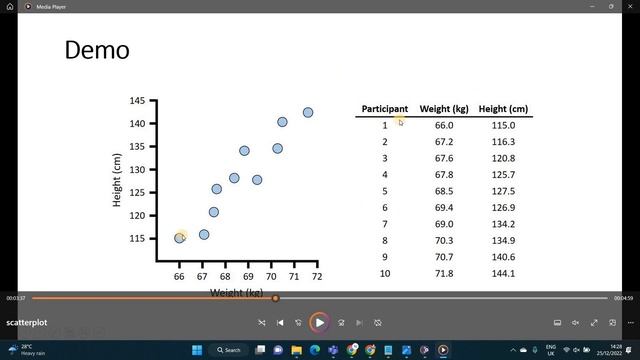640x360 pixels.
Task: Open the Wi-Fi network tray icon
Action: (x=567, y=350)
